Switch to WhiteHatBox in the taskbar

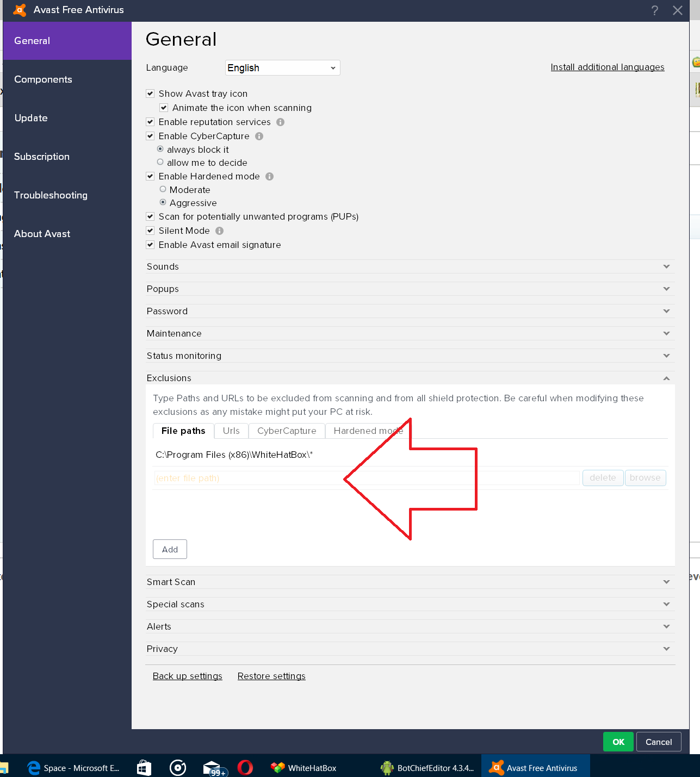[304, 768]
